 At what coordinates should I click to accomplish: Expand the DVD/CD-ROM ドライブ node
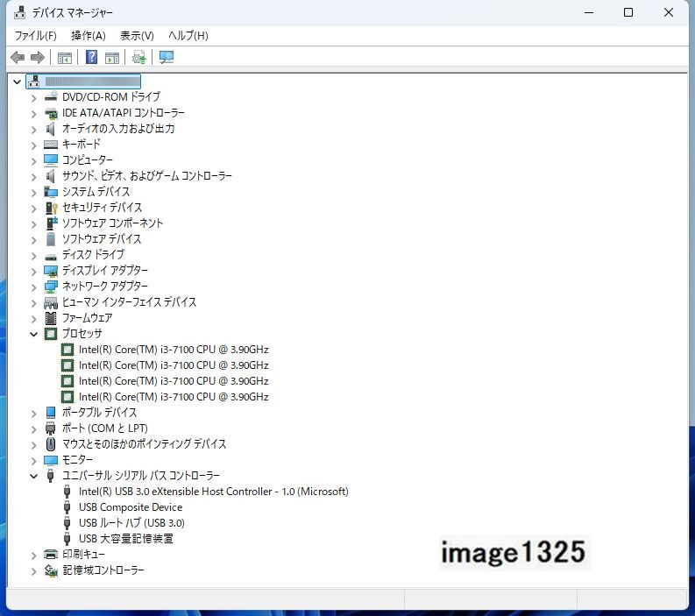pos(33,98)
